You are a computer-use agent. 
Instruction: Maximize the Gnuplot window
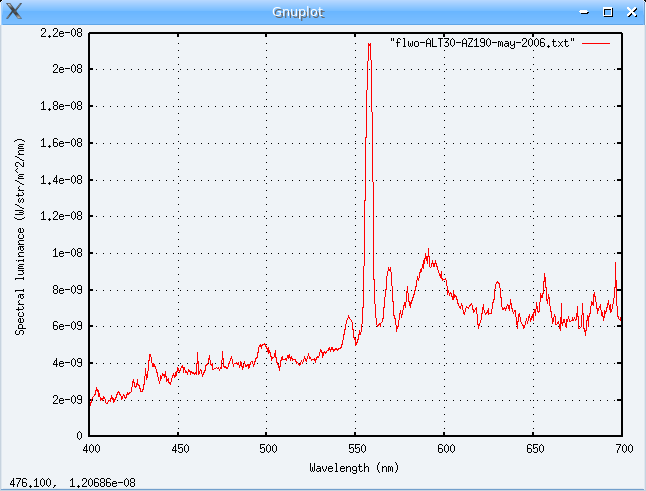pyautogui.click(x=607, y=12)
